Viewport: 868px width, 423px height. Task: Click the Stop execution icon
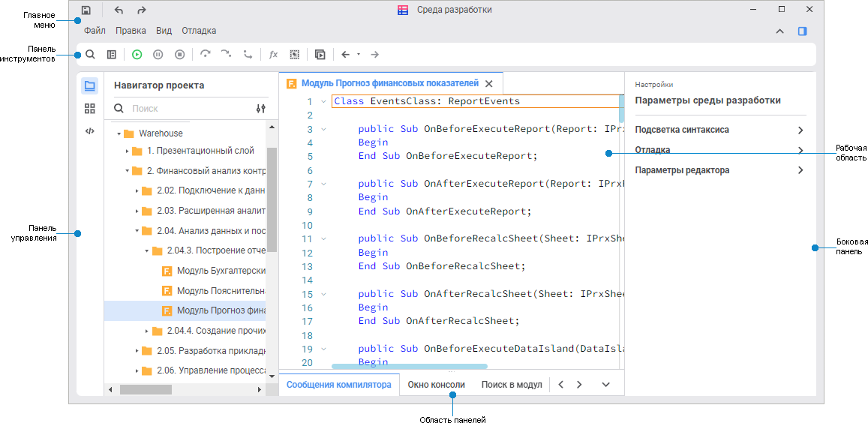click(179, 55)
